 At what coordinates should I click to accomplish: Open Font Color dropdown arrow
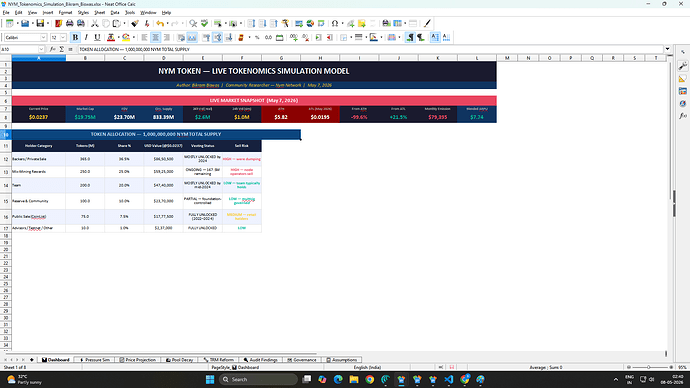pos(119,37)
